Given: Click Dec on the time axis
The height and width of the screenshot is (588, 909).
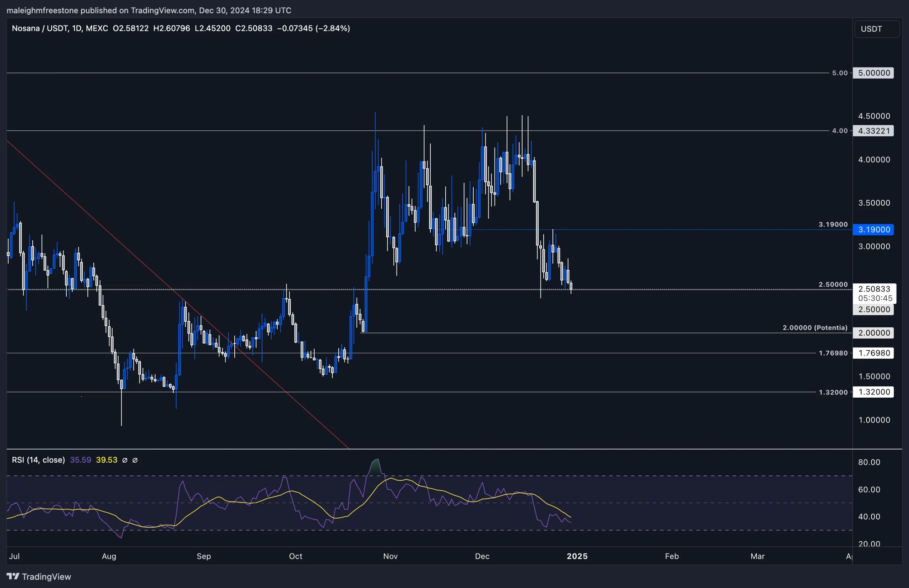Looking at the screenshot, I should click(482, 556).
